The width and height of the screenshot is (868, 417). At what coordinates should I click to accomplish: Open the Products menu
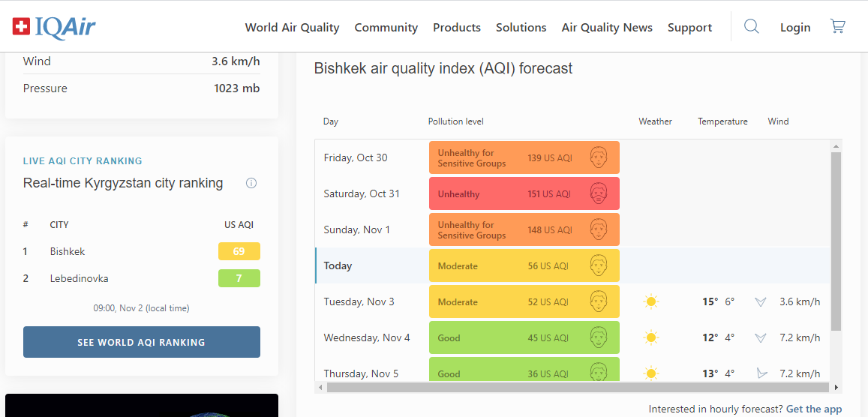(x=456, y=28)
